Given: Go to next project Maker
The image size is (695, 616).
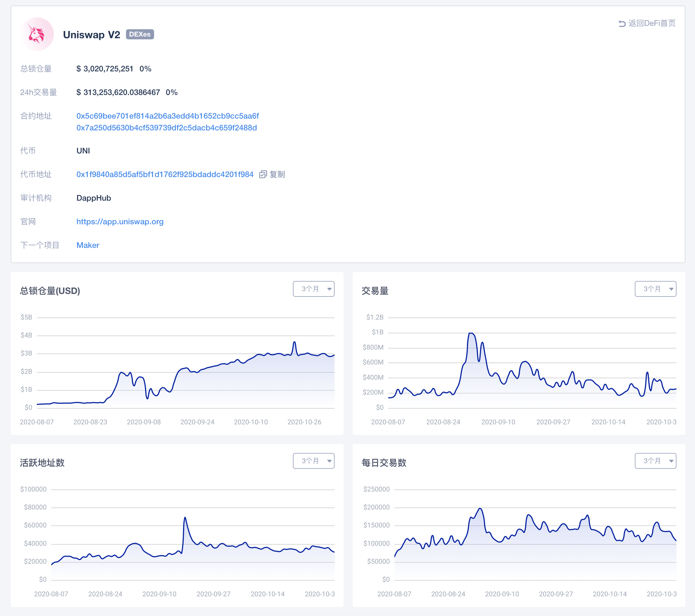Looking at the screenshot, I should click(88, 245).
